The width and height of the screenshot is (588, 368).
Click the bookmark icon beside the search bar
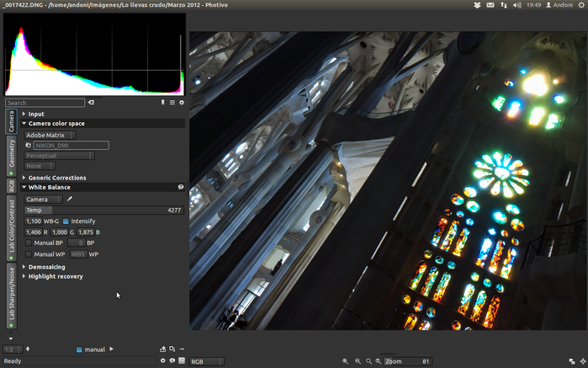pos(162,103)
